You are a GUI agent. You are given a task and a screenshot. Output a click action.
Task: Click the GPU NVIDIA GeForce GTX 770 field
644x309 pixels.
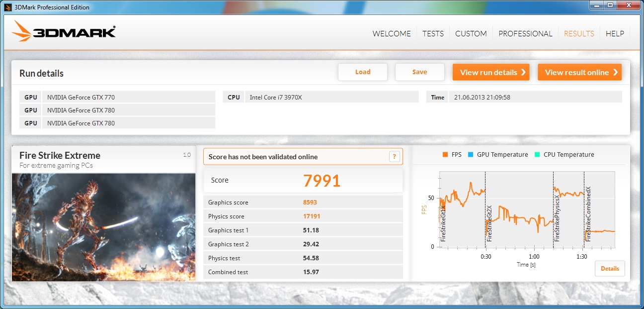pyautogui.click(x=117, y=97)
